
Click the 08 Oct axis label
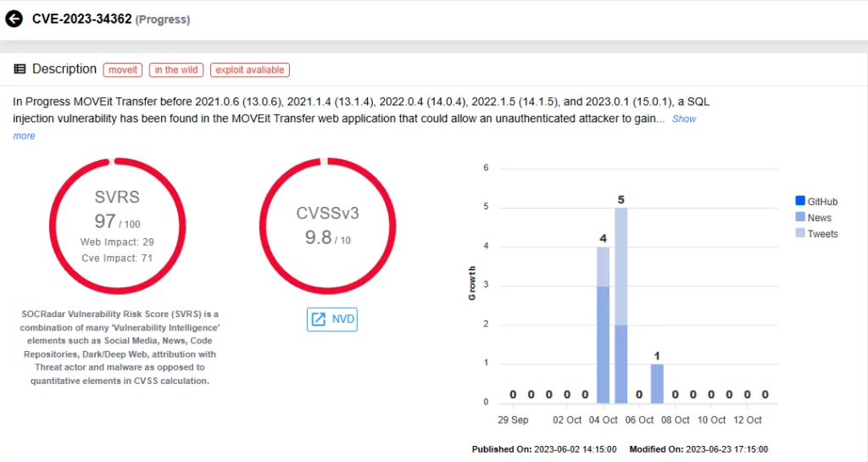[676, 420]
